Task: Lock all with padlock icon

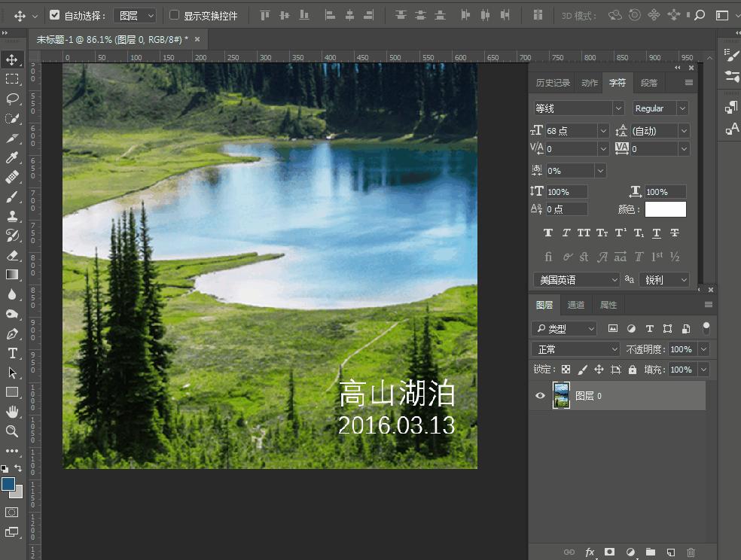Action: click(633, 370)
